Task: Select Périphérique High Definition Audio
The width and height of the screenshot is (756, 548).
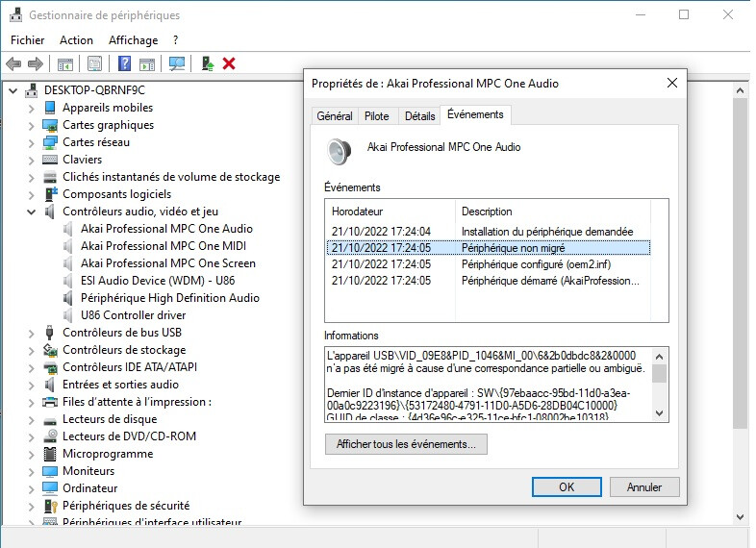Action: 169,298
